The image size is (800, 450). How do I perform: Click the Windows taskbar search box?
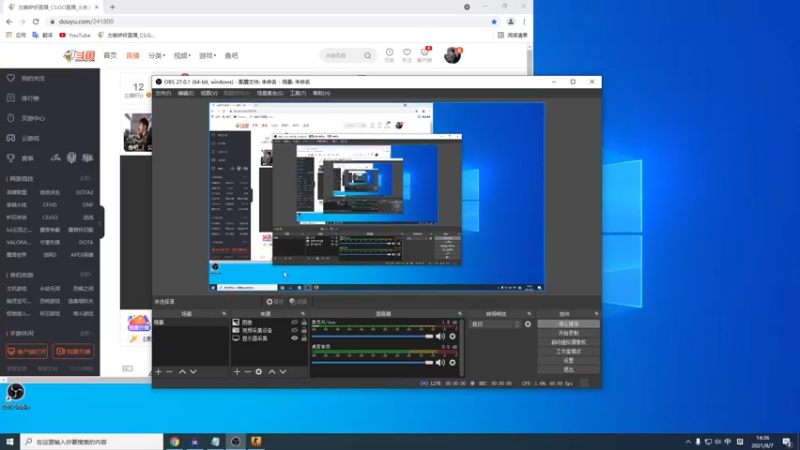(x=92, y=442)
